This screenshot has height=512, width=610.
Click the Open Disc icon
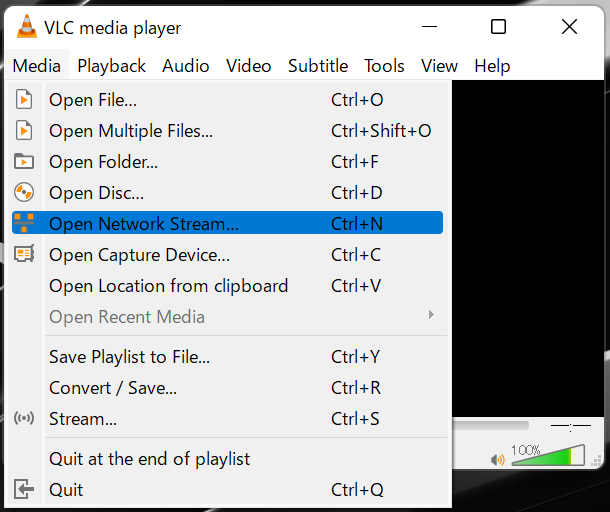pos(24,193)
